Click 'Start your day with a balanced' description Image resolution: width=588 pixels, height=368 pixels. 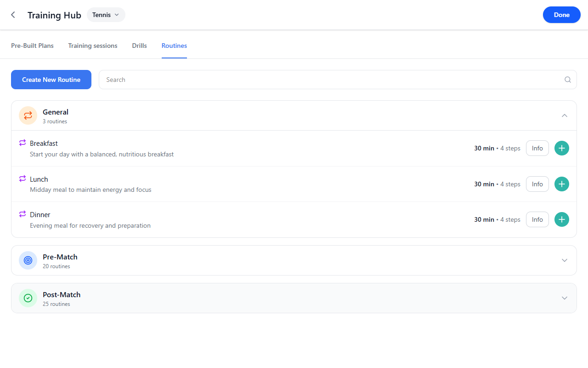pos(102,155)
